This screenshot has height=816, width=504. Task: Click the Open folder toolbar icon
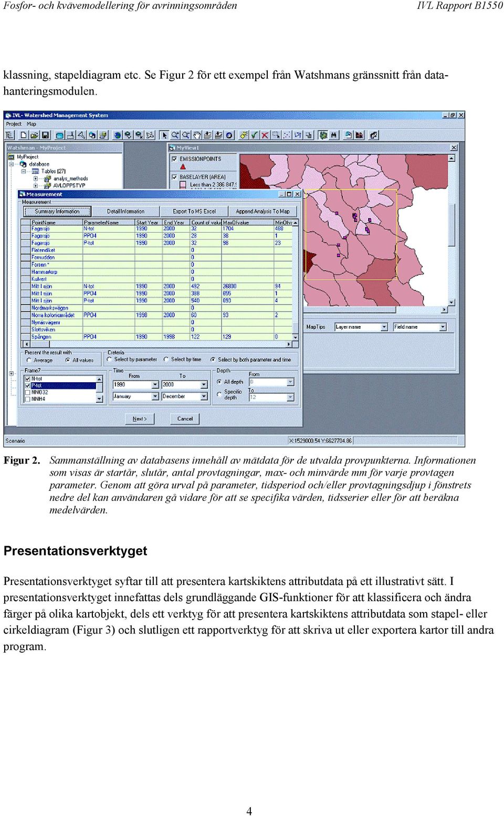click(34, 135)
